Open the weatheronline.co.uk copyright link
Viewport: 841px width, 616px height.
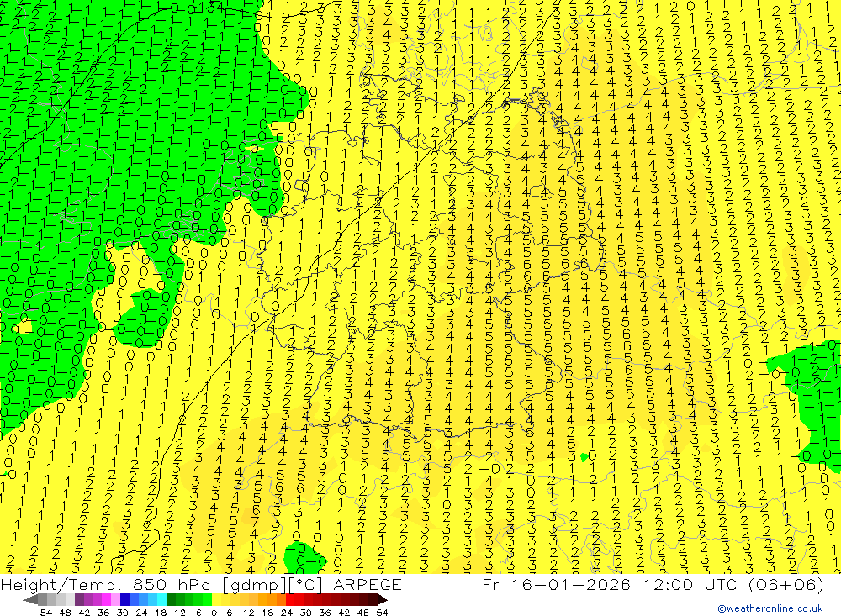[770, 608]
